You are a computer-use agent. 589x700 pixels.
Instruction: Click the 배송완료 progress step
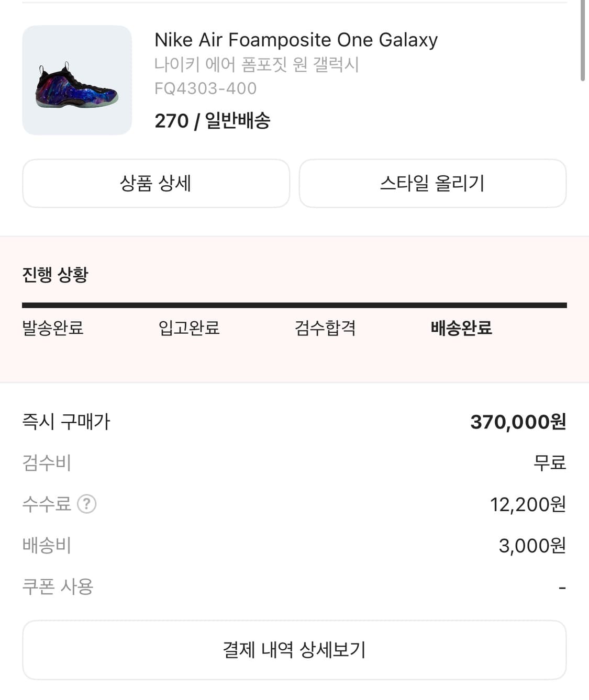click(461, 328)
